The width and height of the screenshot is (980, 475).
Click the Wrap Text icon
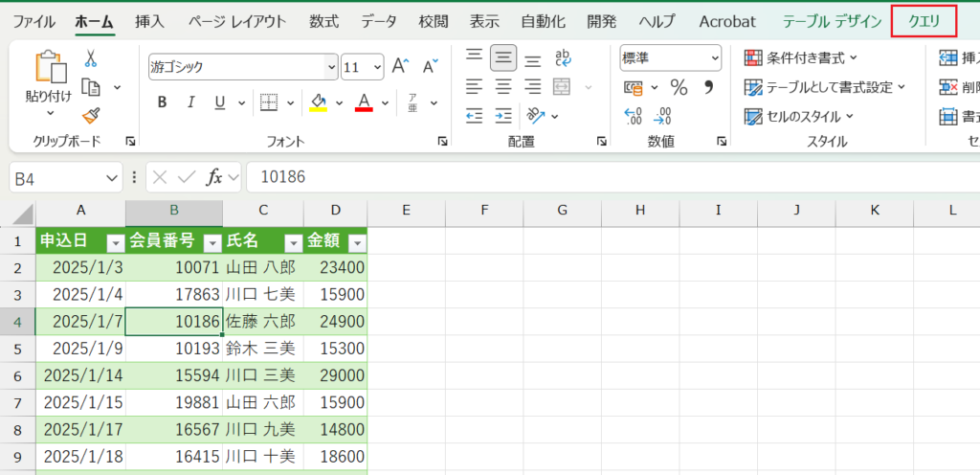tap(563, 58)
